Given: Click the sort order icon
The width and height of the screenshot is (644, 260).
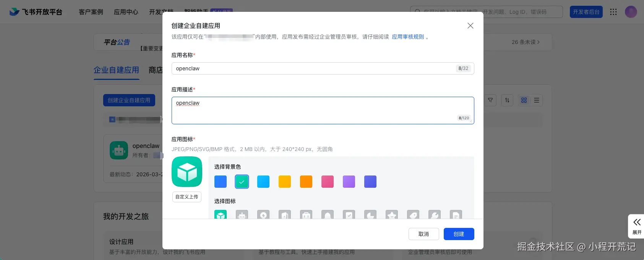Looking at the screenshot, I should (507, 100).
